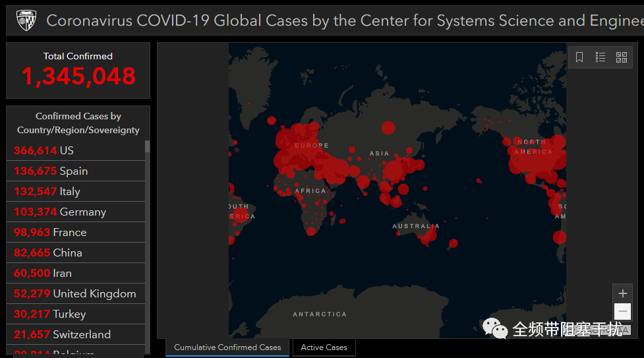Select the 98,963 France row

click(76, 232)
